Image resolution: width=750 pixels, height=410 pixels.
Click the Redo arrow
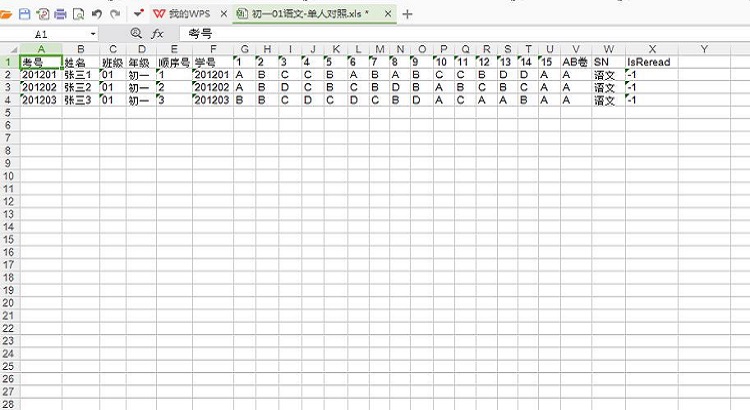(115, 14)
